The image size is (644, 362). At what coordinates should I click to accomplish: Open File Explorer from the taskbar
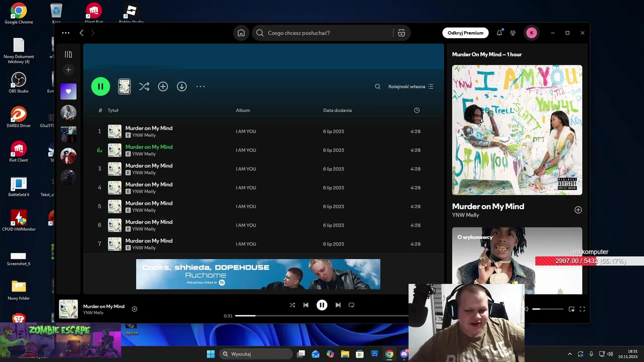[x=345, y=354]
